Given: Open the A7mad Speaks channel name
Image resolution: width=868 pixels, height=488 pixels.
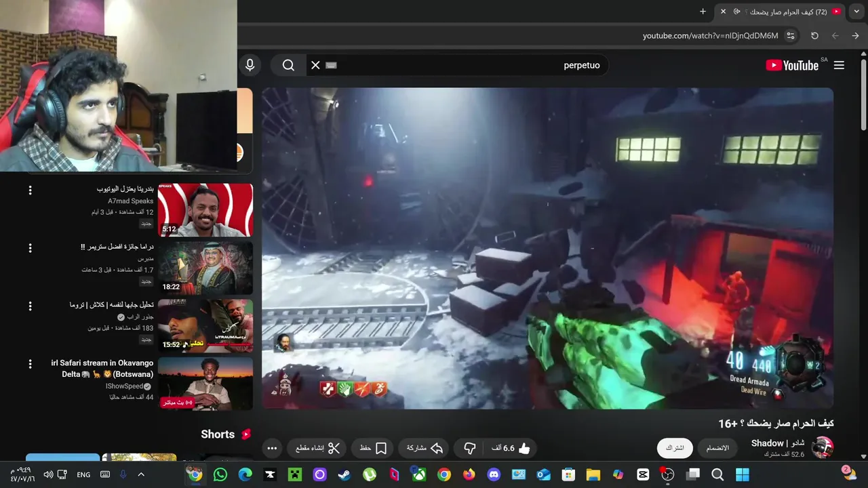Looking at the screenshot, I should (x=130, y=201).
